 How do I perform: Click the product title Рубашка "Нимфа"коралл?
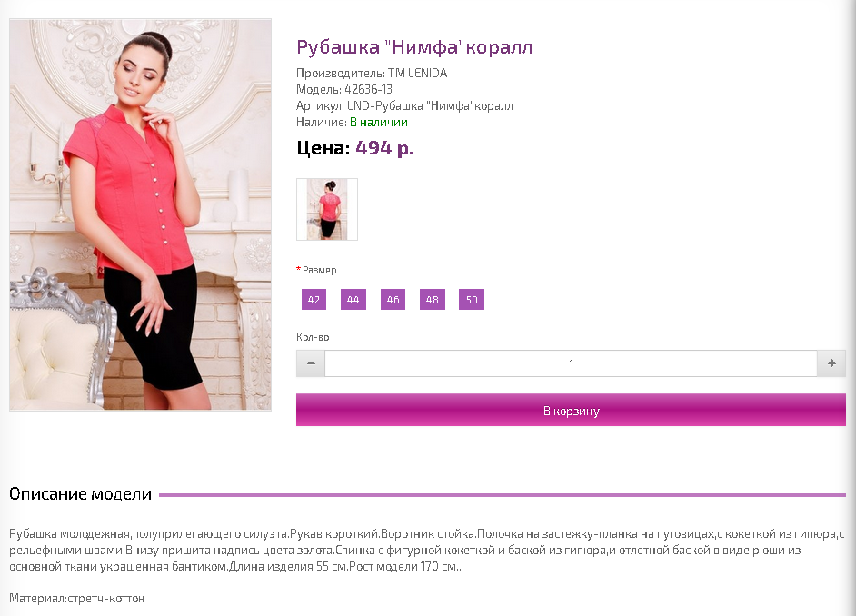(414, 47)
